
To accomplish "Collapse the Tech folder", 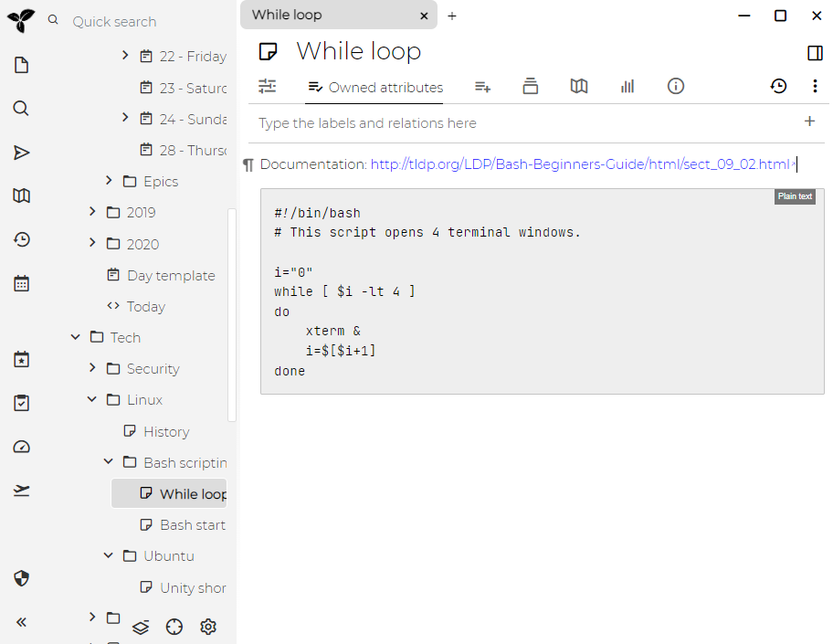I will tap(76, 337).
